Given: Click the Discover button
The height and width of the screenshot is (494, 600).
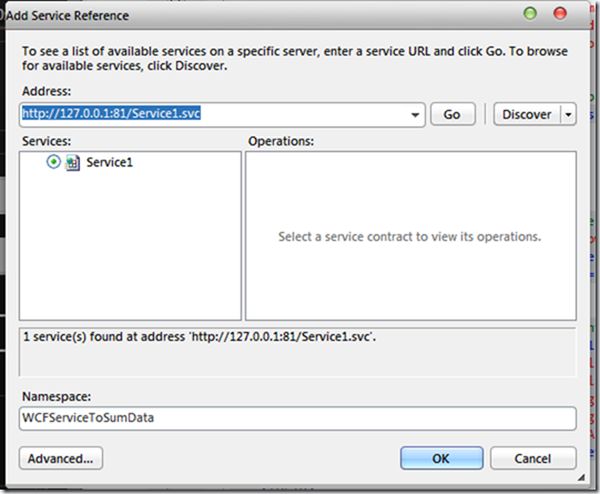Looking at the screenshot, I should click(526, 115).
